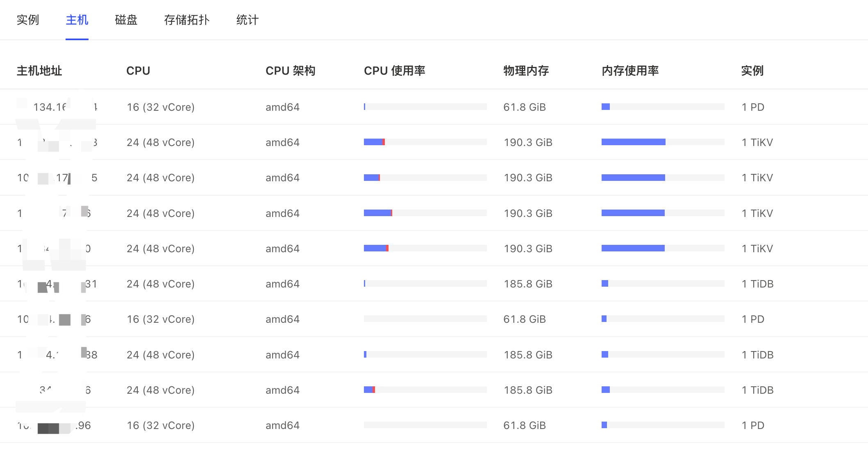The height and width of the screenshot is (470, 868).
Task: Click the 实例 column header
Action: 752,71
